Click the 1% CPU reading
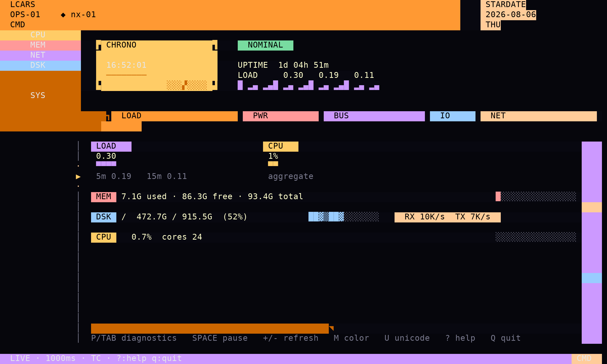607x364 pixels. (273, 156)
